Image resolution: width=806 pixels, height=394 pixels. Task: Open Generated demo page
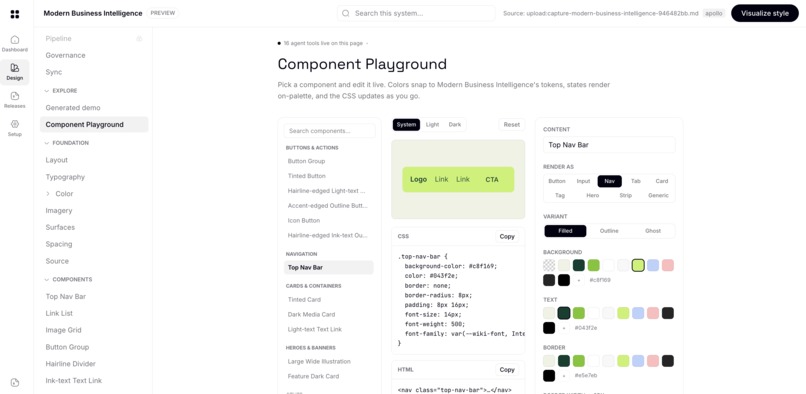point(73,108)
